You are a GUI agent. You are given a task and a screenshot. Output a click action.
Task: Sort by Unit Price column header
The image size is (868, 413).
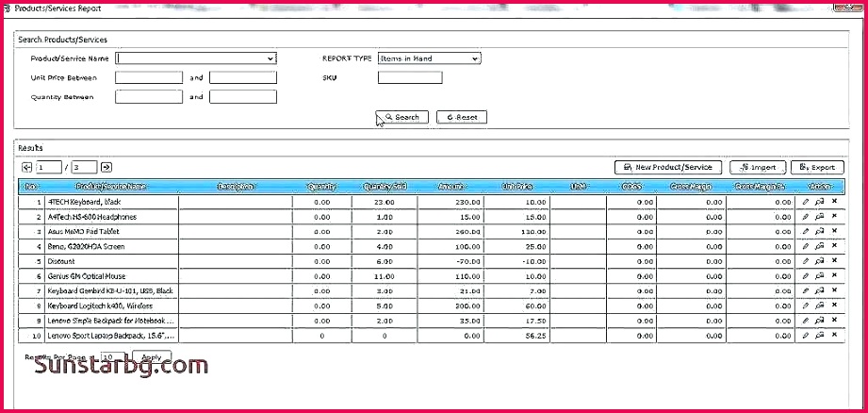[x=517, y=187]
